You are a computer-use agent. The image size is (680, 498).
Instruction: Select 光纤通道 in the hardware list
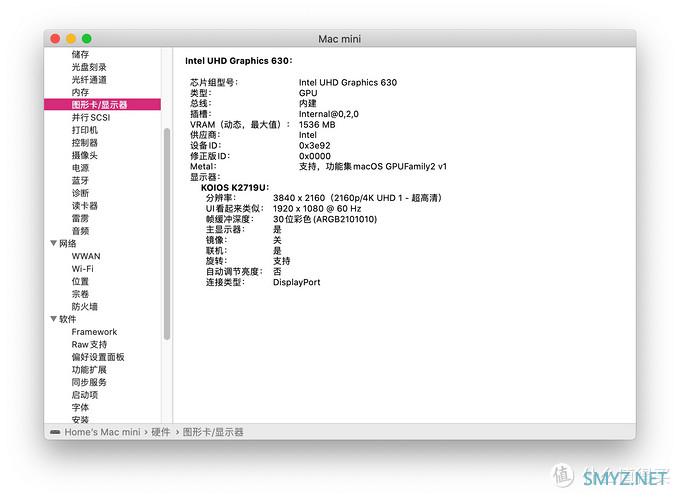coord(89,79)
